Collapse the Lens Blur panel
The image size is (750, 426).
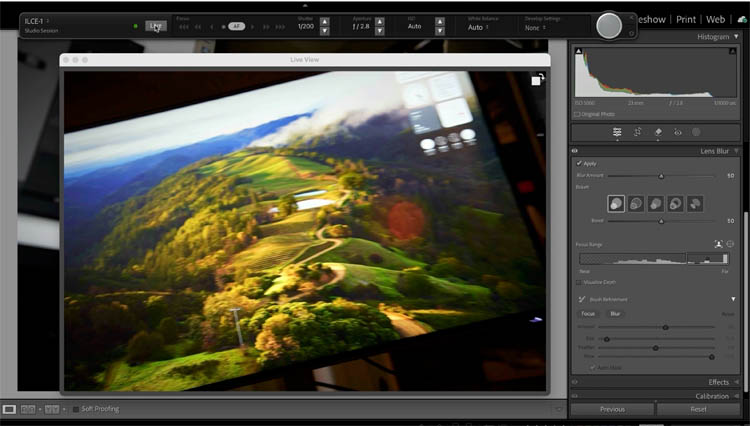(737, 151)
